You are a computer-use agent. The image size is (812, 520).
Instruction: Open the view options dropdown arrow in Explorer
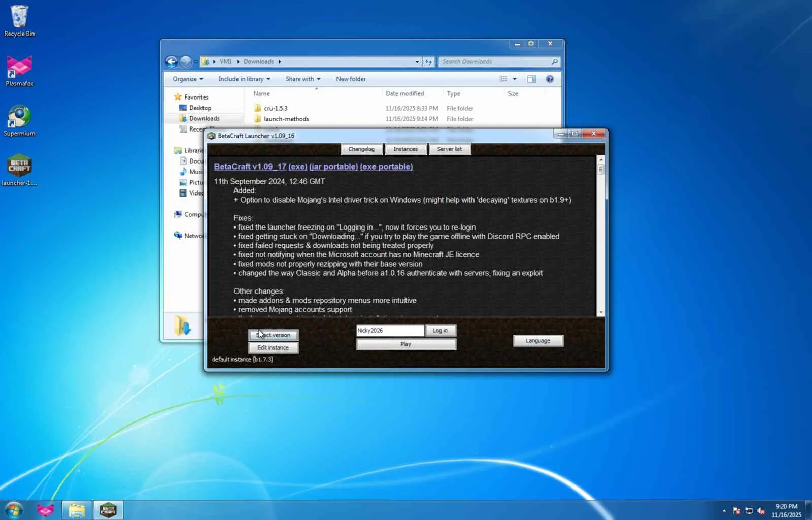coord(515,79)
